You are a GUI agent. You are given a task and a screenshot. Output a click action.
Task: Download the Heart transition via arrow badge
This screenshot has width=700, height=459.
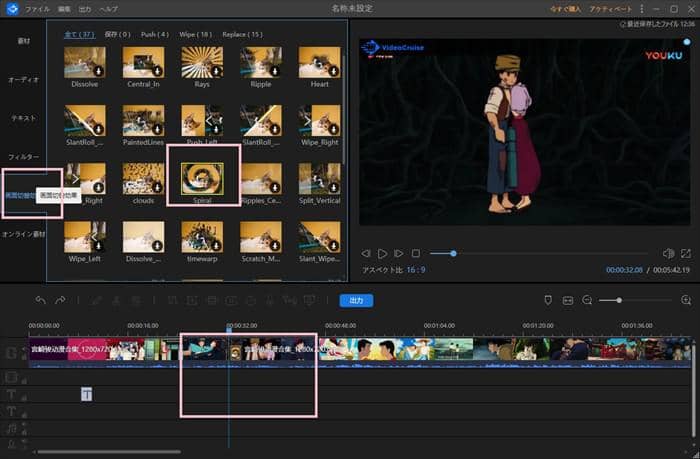tap(333, 71)
